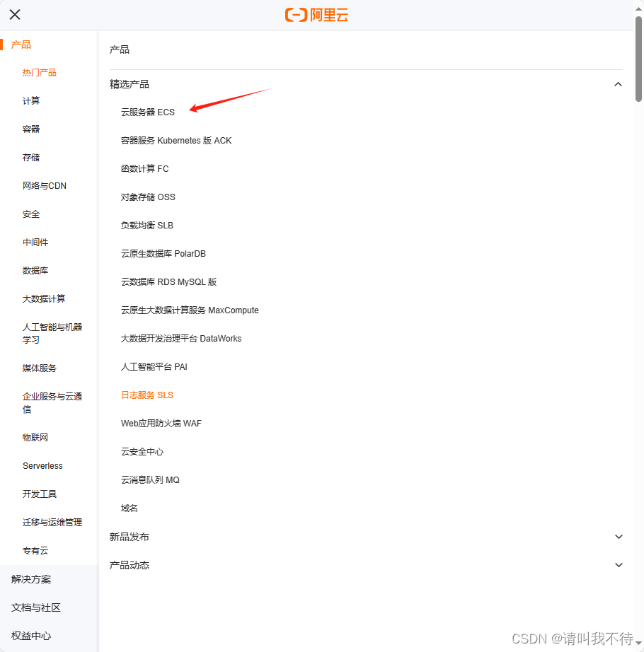Select 计算 category in the sidebar

(30, 100)
